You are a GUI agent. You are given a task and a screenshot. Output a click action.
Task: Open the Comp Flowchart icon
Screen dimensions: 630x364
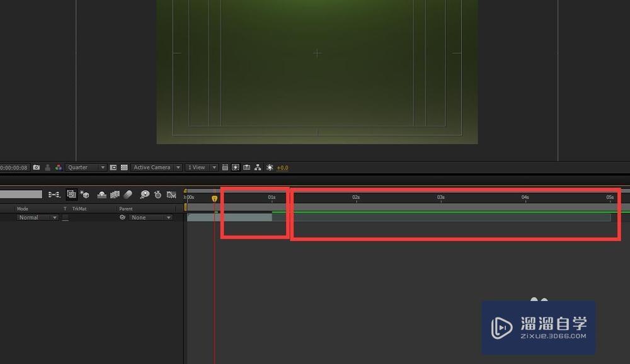(x=258, y=168)
